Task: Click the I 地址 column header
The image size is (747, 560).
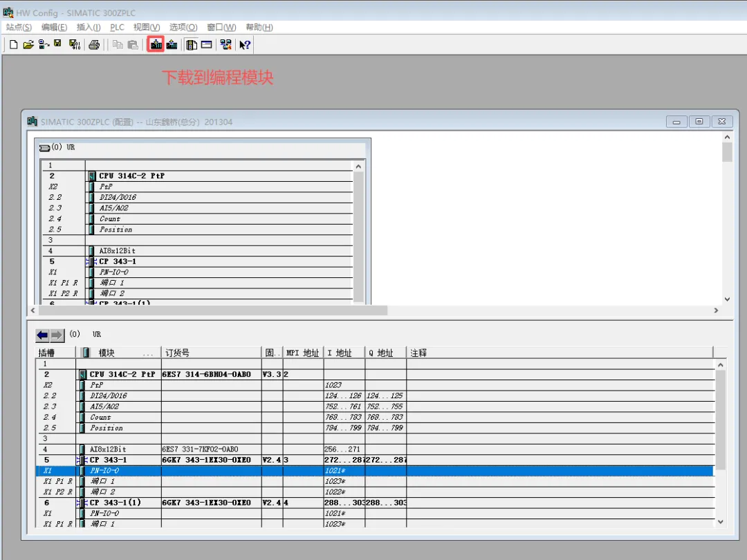Action: tap(344, 353)
